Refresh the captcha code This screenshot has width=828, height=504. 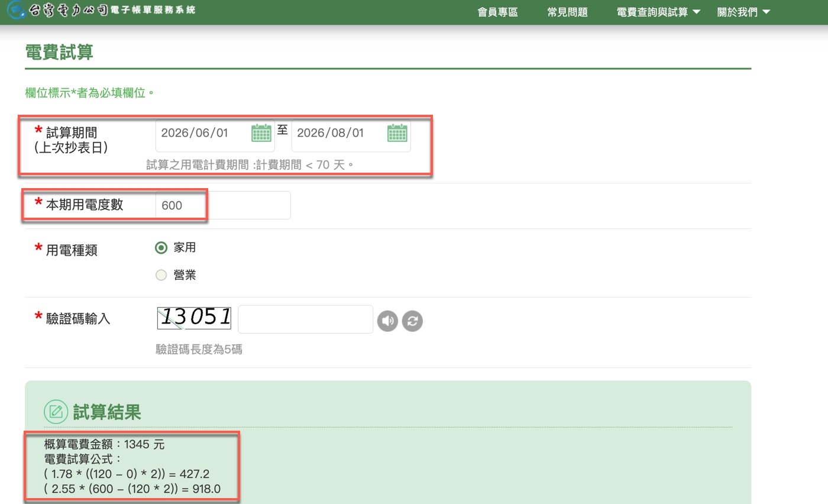412,321
